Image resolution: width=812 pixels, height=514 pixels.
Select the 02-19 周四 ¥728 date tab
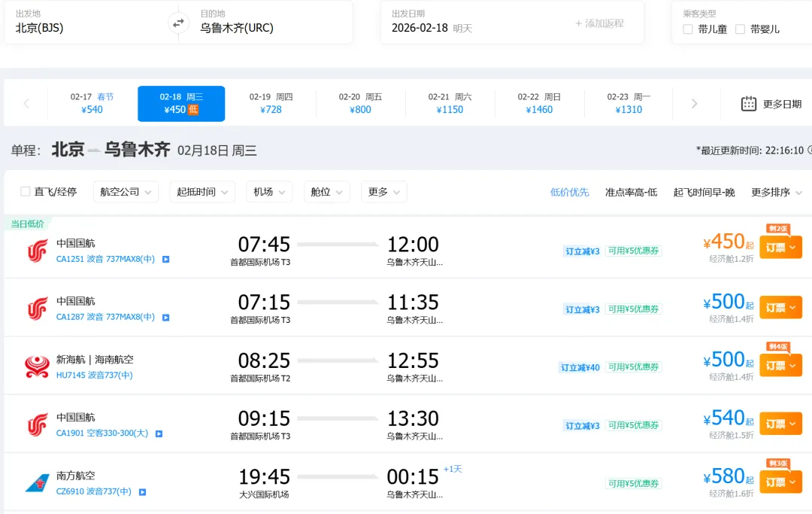271,104
